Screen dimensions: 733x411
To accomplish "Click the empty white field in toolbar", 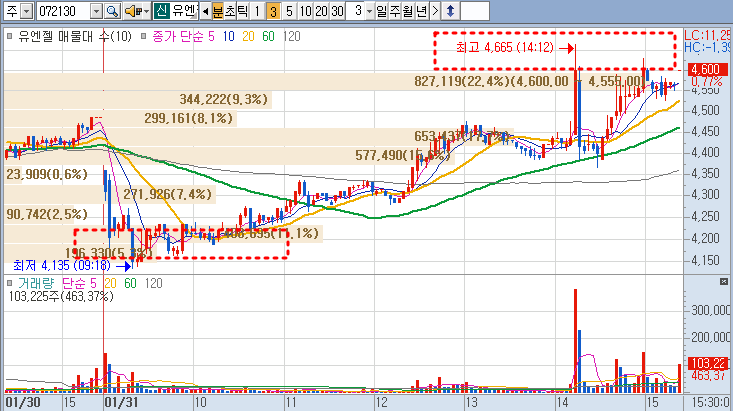I will tap(474, 11).
